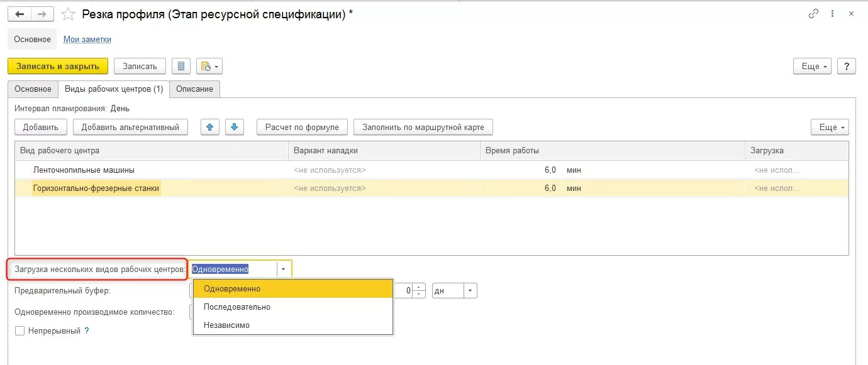Choose Одновременно from the dropdown list

point(292,288)
